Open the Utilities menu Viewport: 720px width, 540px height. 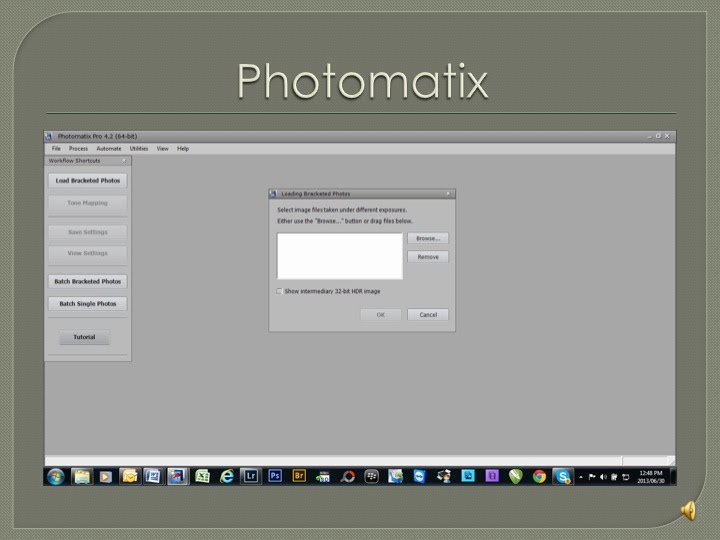[x=139, y=149]
